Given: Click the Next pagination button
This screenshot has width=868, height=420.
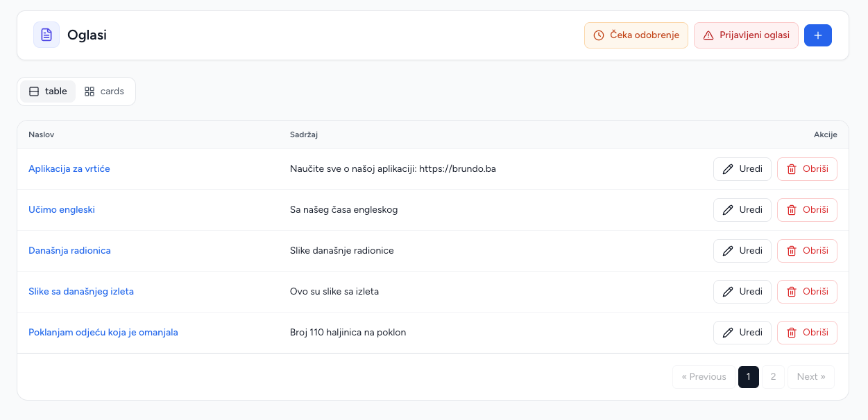Looking at the screenshot, I should [x=811, y=377].
